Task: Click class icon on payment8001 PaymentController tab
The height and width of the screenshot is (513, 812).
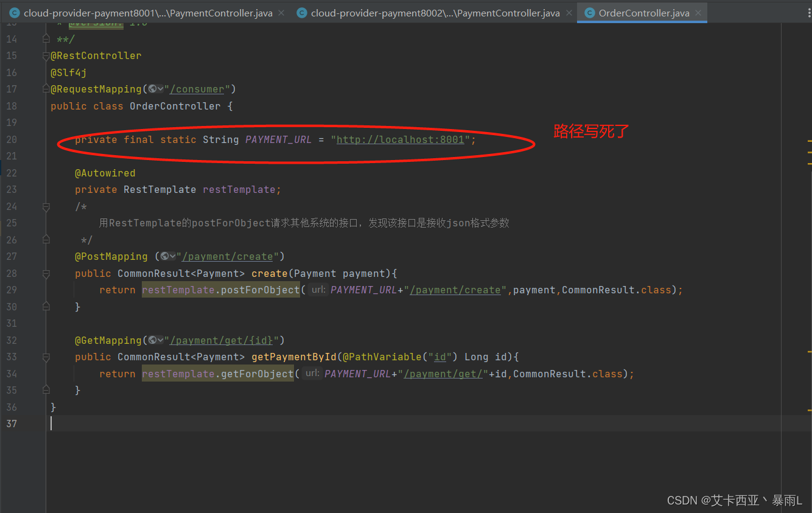Action: (x=14, y=13)
